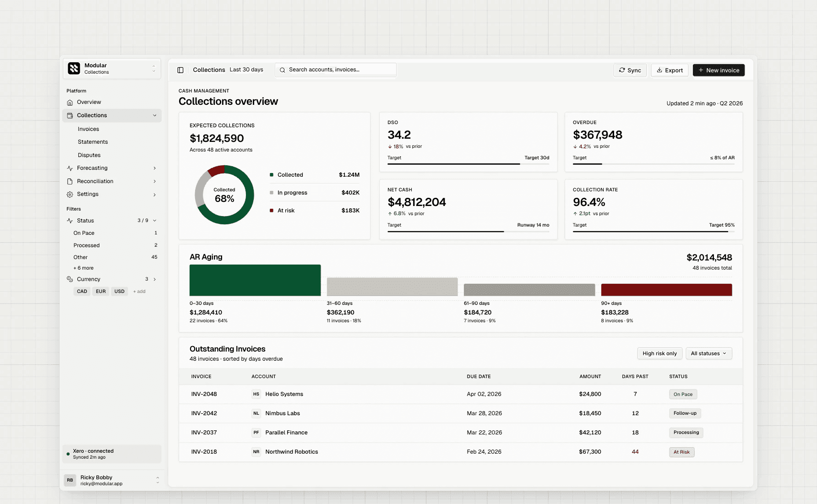Screen dimensions: 817x504
Task: Click the Collections wallet icon
Action: coord(70,115)
